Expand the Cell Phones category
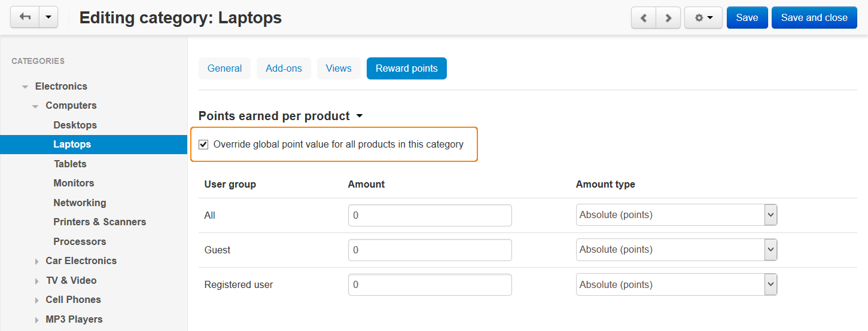The width and height of the screenshot is (868, 331). click(x=36, y=300)
